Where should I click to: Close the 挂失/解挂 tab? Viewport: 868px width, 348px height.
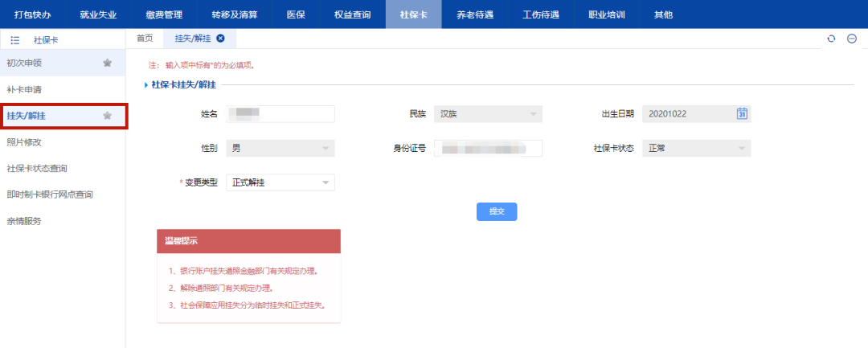tap(220, 39)
